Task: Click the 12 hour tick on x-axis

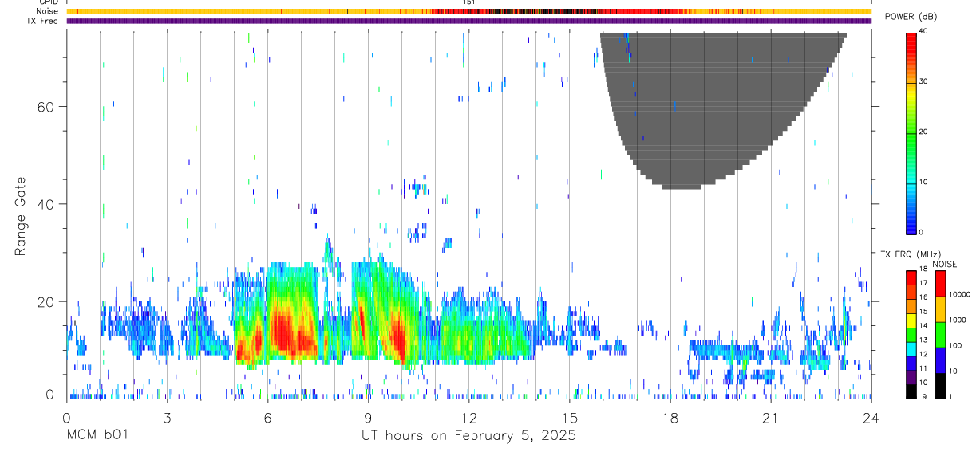Action: [x=469, y=416]
